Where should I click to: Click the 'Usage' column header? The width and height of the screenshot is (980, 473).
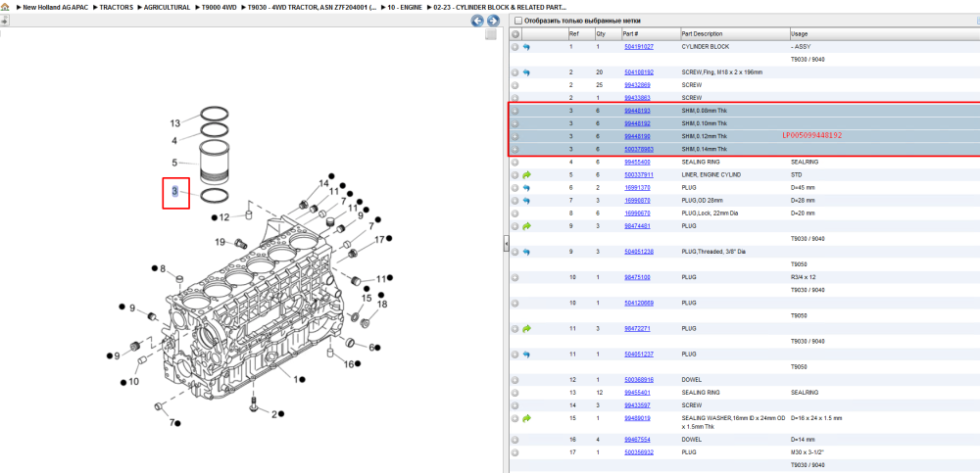tap(884, 33)
